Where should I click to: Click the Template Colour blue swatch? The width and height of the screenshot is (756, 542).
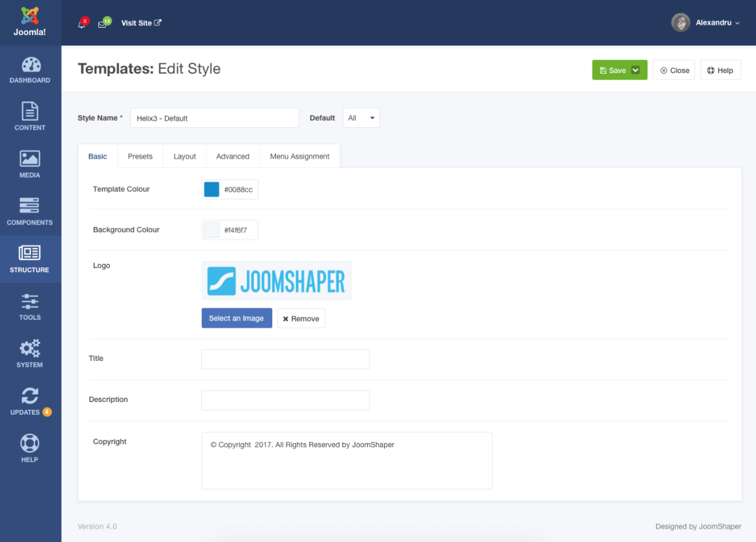[x=212, y=190]
